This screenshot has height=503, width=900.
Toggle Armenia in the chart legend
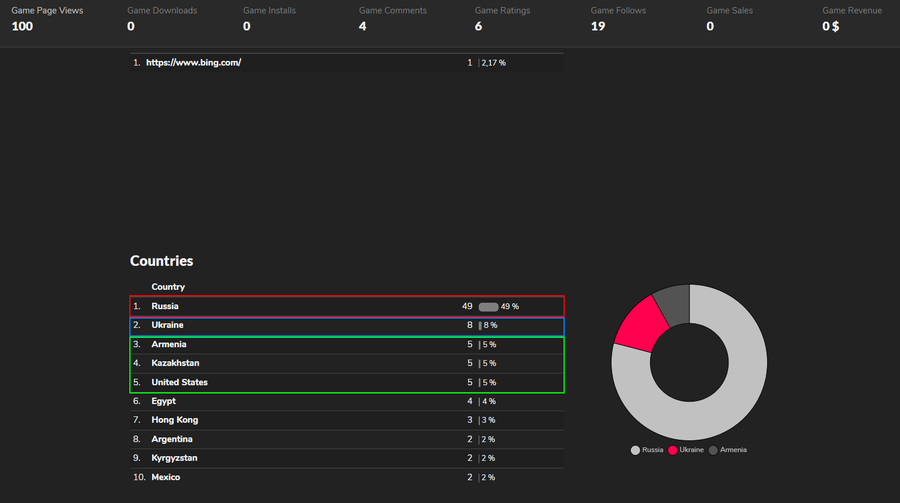tap(728, 450)
